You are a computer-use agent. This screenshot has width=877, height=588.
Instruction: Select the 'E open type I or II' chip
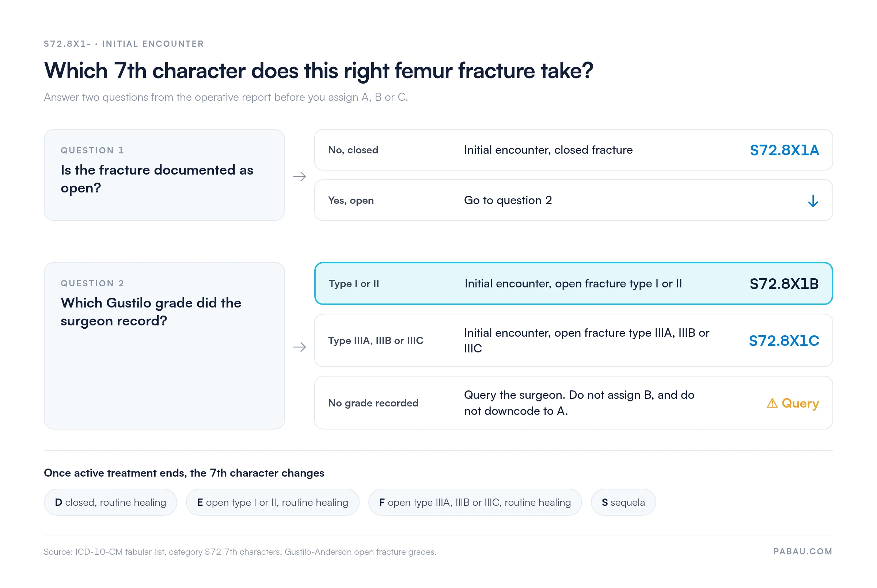[272, 503]
